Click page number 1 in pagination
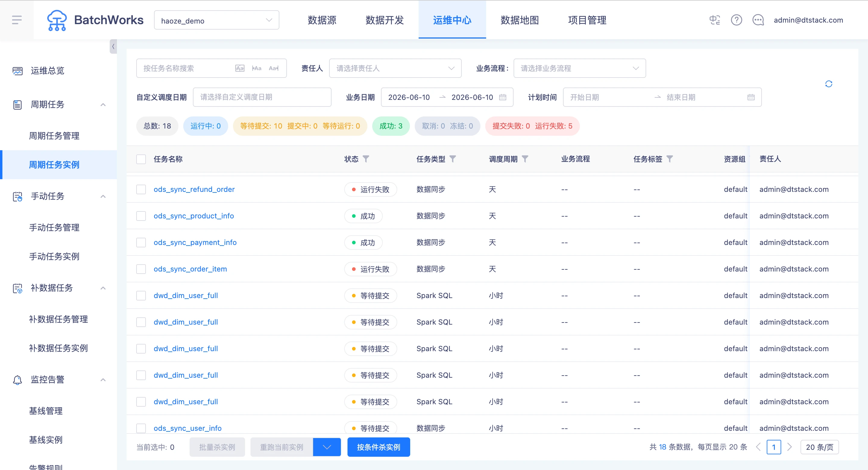Viewport: 868px width, 470px height. [x=773, y=447]
